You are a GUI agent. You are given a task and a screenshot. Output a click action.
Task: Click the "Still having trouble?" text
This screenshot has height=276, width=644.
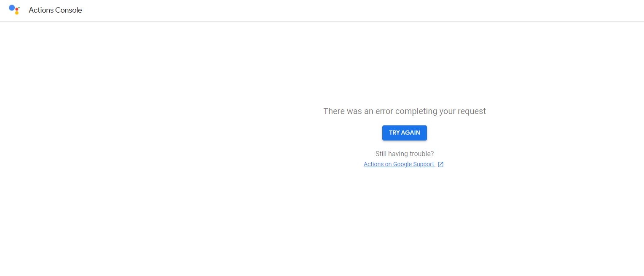(404, 154)
